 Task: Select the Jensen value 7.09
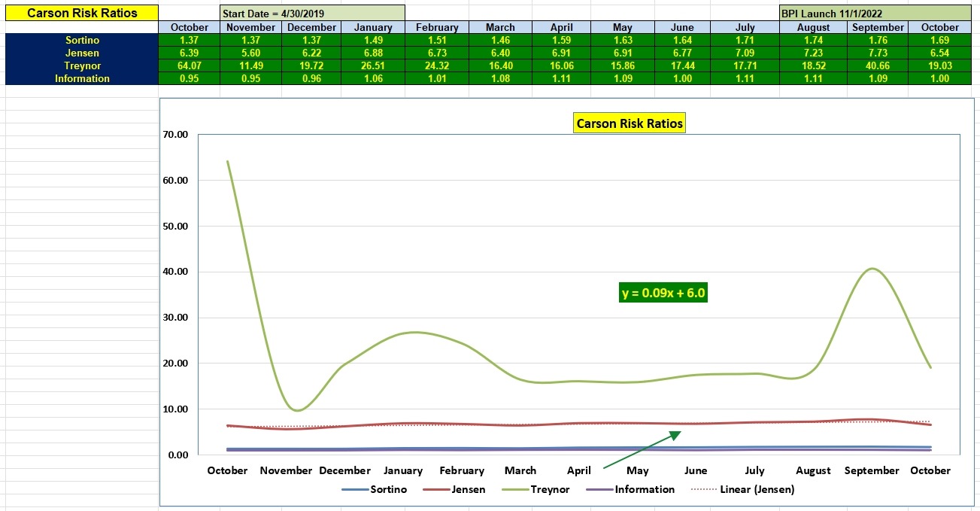pos(746,53)
